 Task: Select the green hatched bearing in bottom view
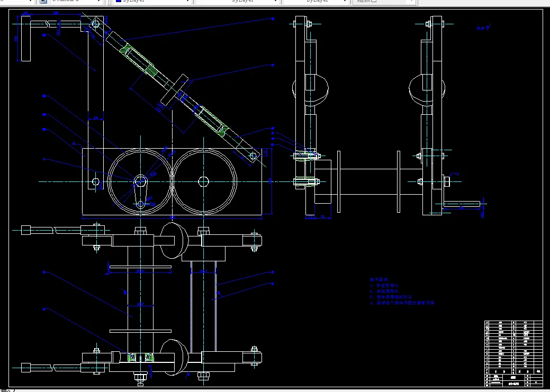pos(140,357)
